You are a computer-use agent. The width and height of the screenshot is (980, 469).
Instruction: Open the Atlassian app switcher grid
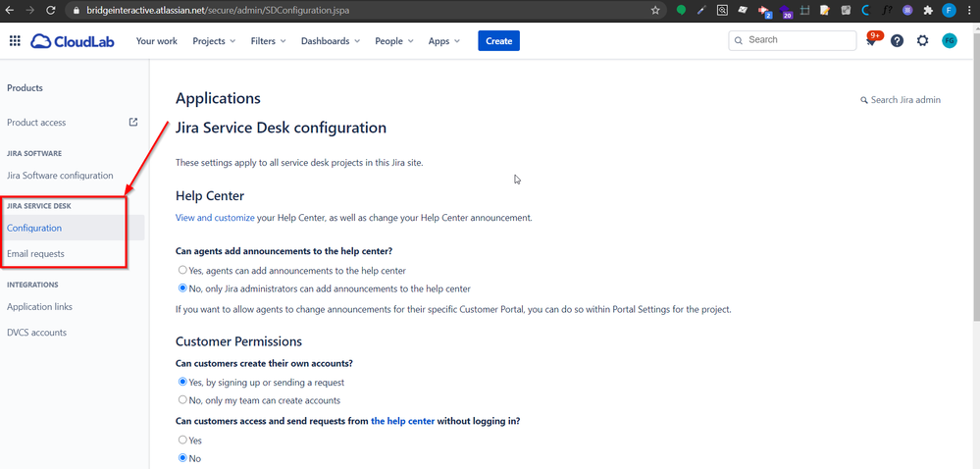(x=15, y=41)
